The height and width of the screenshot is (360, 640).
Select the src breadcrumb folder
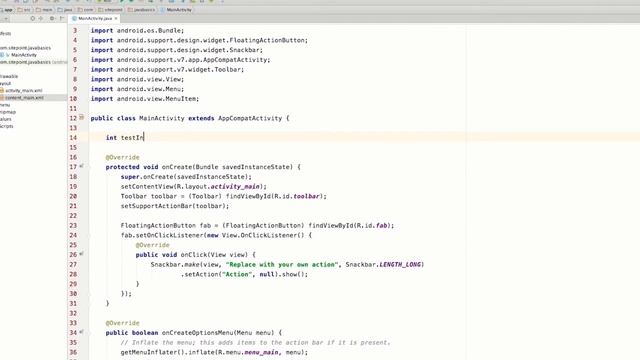click(24, 10)
